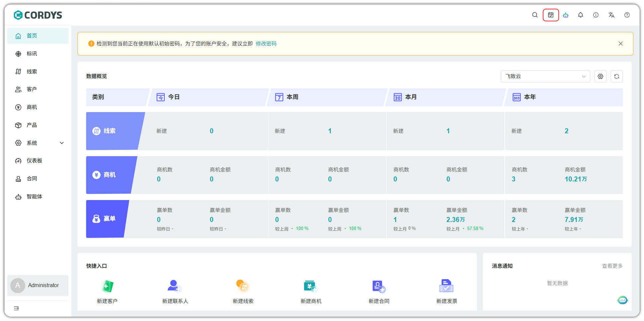Navigate to 商机 in the sidebar
Screen dimensions: 644x321
pos(32,107)
